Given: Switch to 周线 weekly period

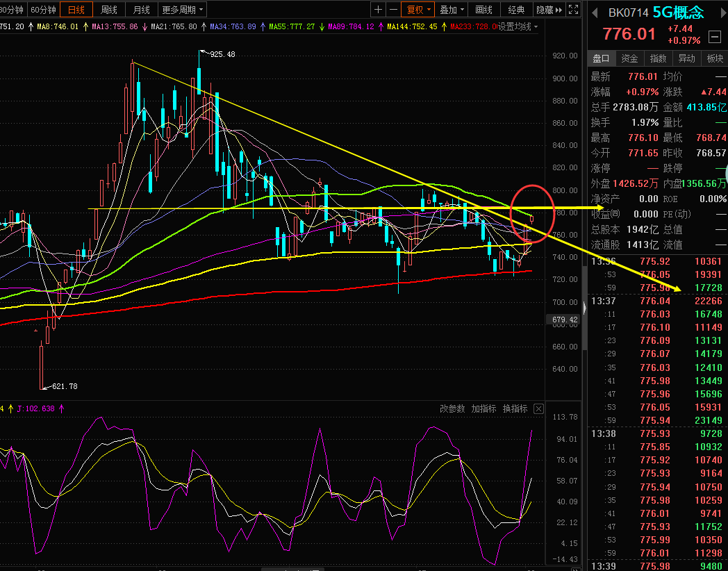Looking at the screenshot, I should (x=108, y=10).
